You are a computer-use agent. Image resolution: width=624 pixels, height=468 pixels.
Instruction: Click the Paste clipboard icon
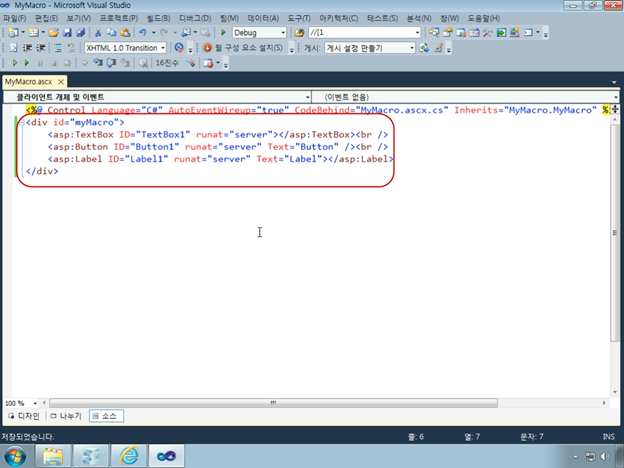(x=125, y=33)
